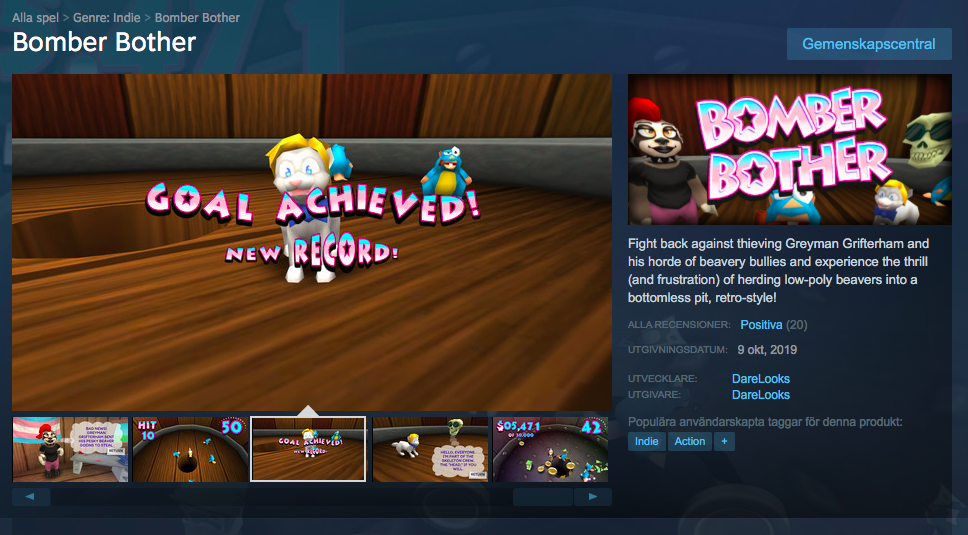This screenshot has height=535, width=968.
Task: Click the review count '(20)'
Action: [796, 325]
